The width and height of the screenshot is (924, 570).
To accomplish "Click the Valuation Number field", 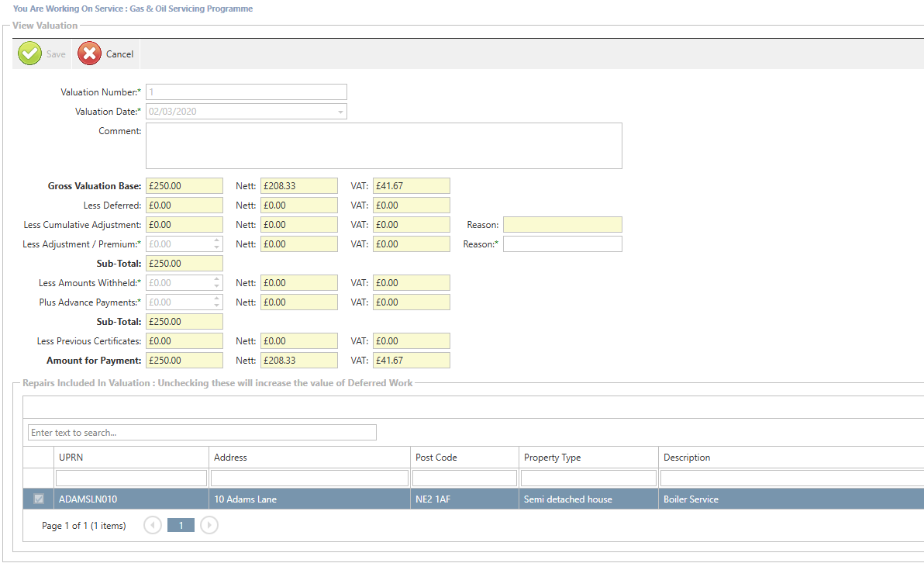I will tap(246, 92).
